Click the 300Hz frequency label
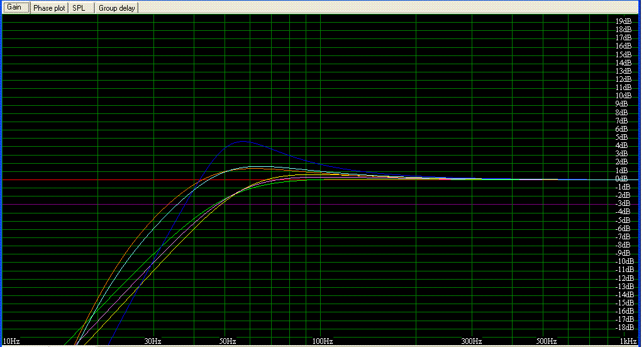The width and height of the screenshot is (644, 347). click(x=472, y=341)
